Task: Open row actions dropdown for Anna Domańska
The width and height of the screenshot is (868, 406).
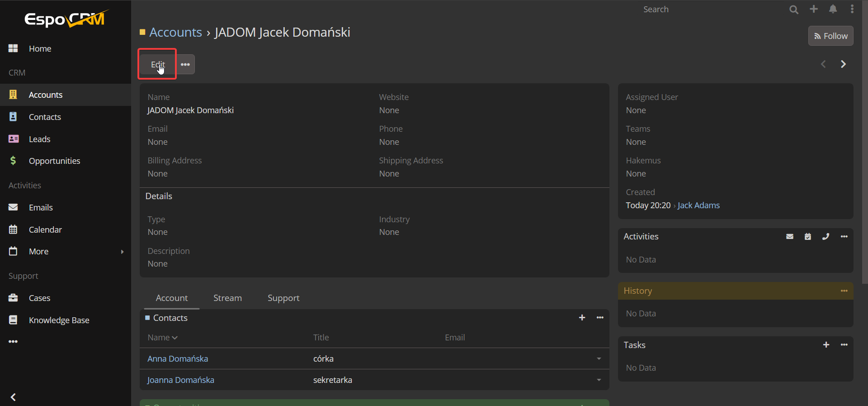Action: click(599, 359)
